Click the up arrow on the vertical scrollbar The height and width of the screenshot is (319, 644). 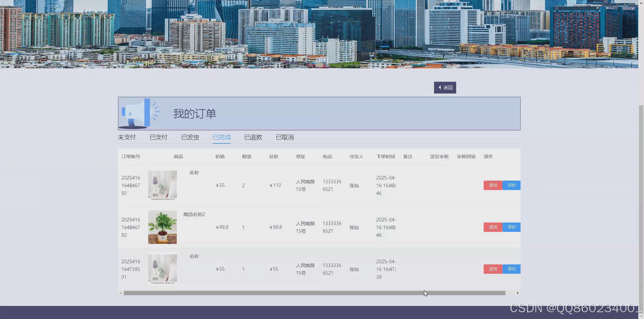(641, 3)
